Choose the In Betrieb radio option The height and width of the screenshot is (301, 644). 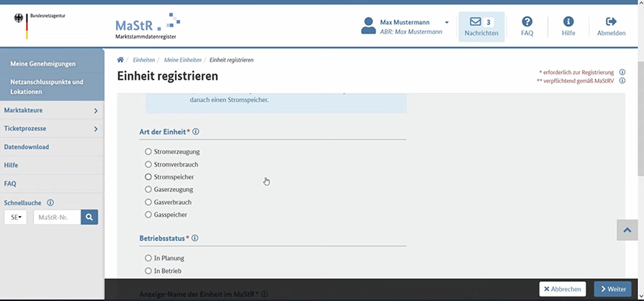148,271
